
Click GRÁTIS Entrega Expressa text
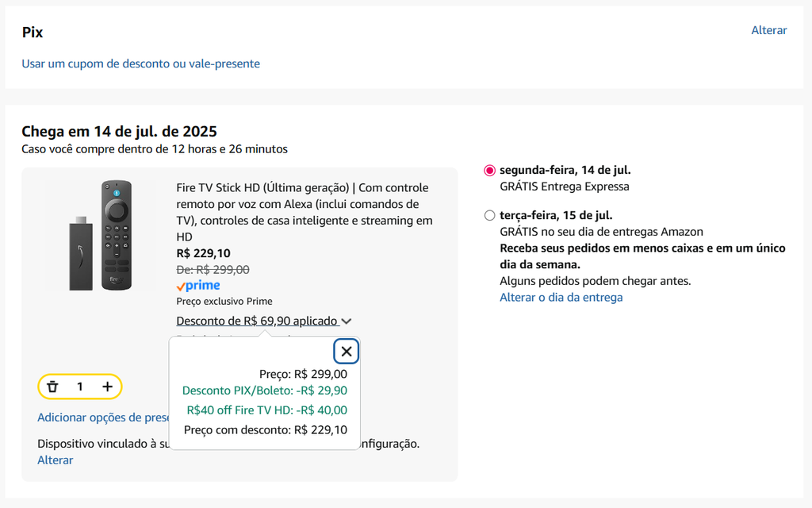565,187
